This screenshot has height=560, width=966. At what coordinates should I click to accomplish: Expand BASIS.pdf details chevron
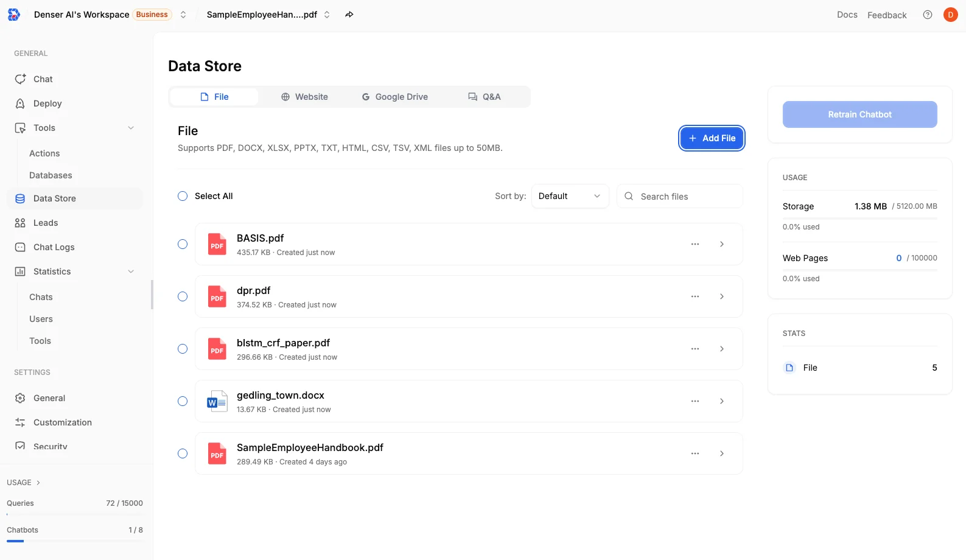(722, 244)
